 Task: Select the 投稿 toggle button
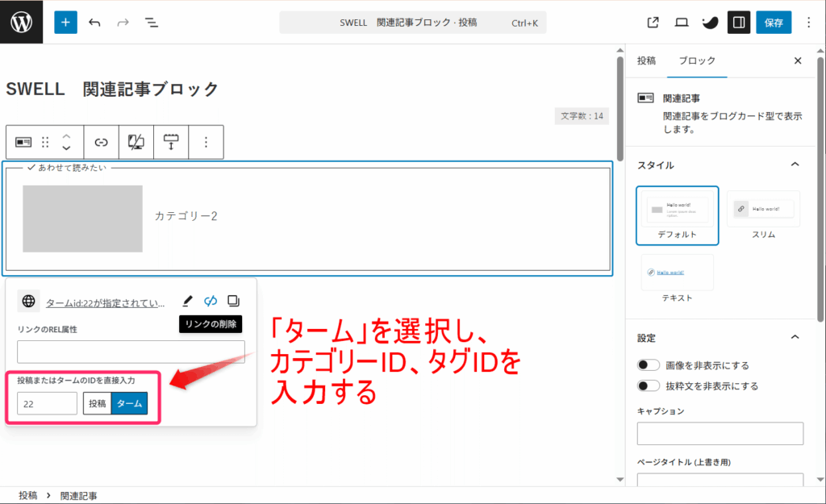coord(97,403)
